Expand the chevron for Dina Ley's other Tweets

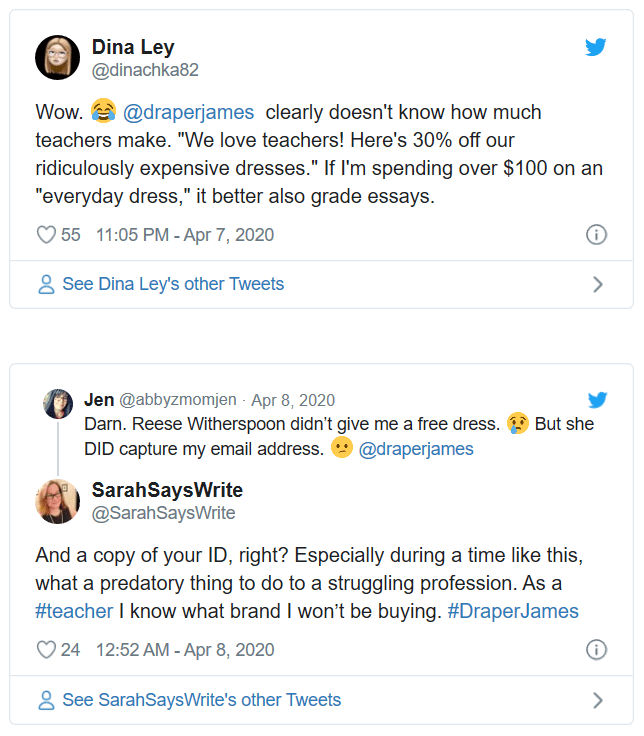pyautogui.click(x=598, y=284)
